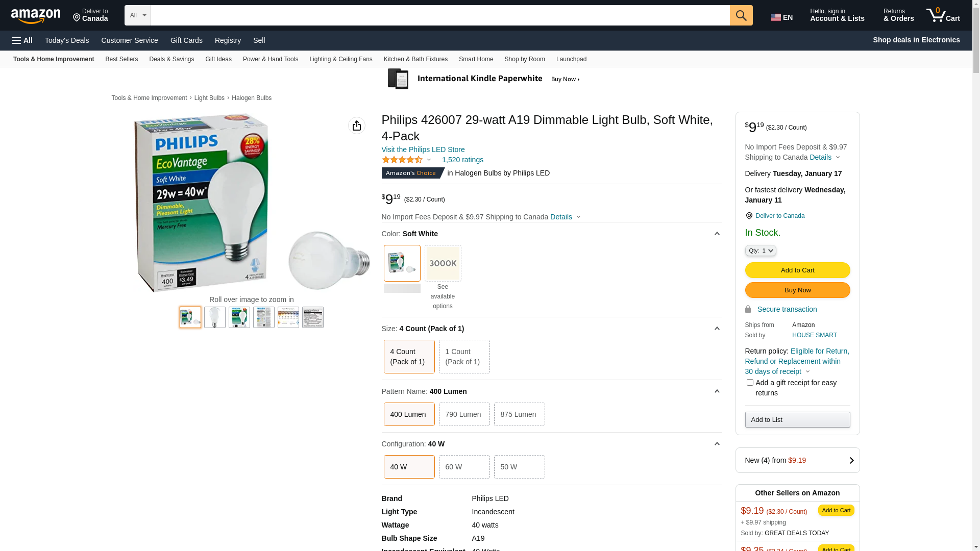
Task: Open the Qty quantity dropdown
Action: coord(760,251)
